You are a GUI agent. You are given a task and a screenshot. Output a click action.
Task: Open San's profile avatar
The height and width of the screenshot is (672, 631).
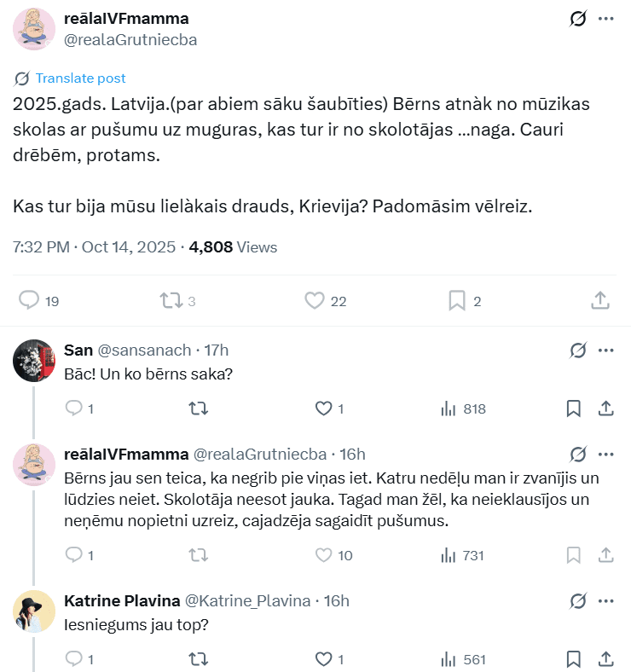coord(34,360)
